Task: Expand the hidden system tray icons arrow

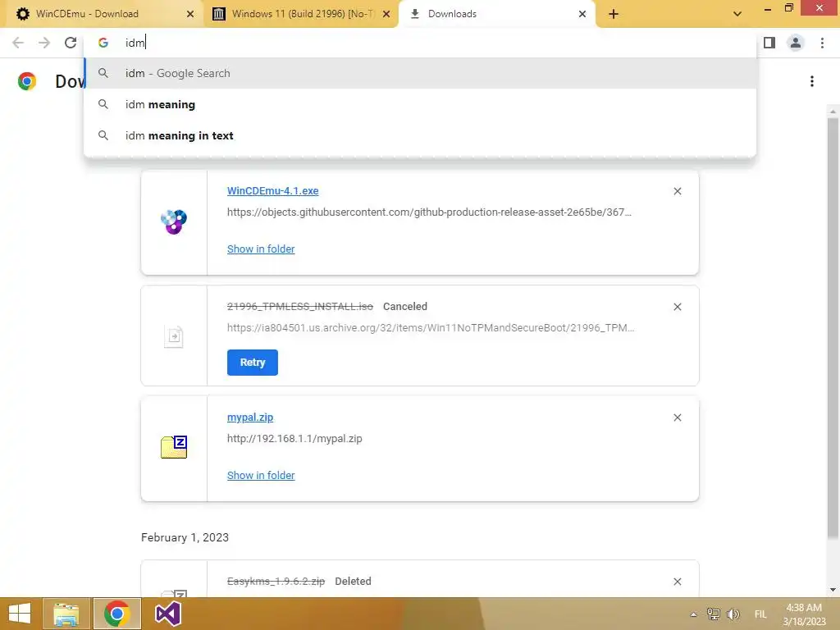Action: tap(694, 614)
